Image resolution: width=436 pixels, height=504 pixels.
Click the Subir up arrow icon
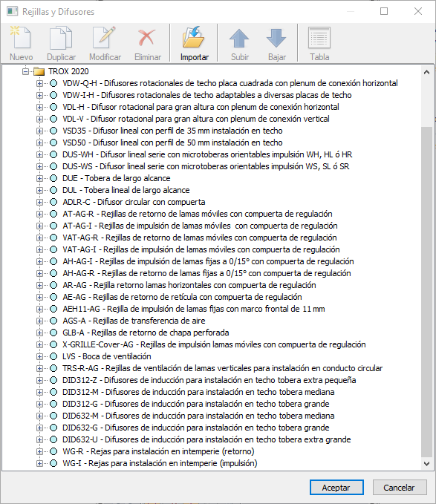click(x=239, y=39)
